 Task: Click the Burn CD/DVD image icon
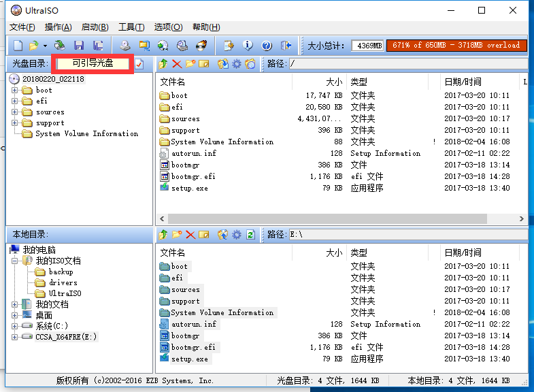201,46
